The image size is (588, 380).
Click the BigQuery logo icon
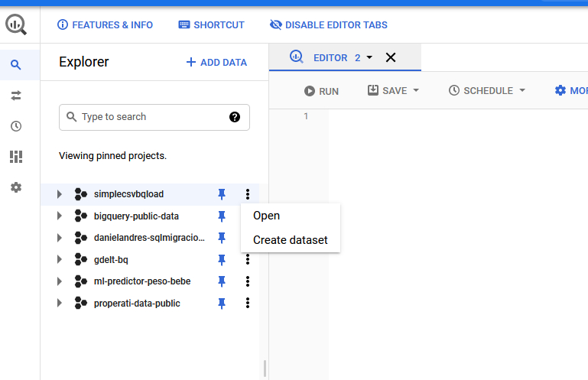[16, 24]
